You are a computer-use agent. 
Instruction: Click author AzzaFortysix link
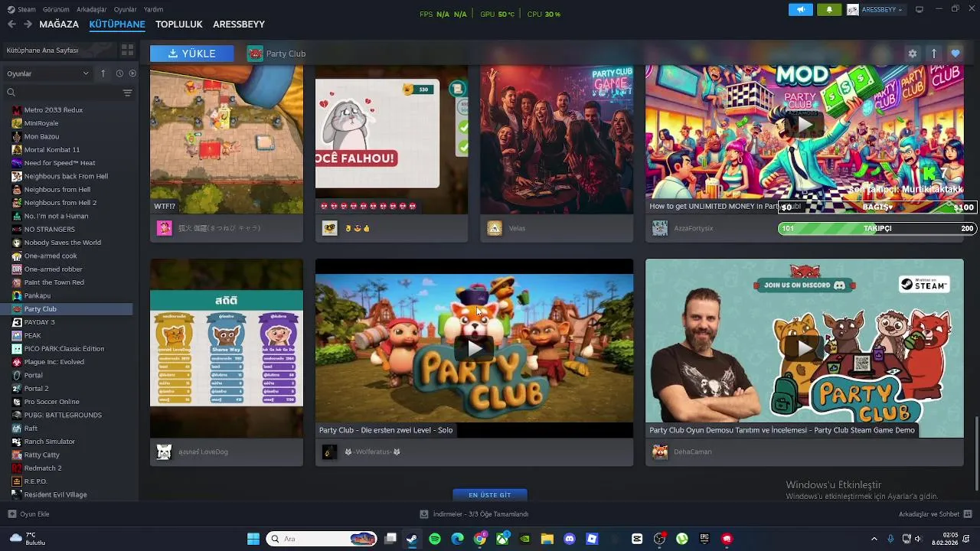click(x=692, y=228)
